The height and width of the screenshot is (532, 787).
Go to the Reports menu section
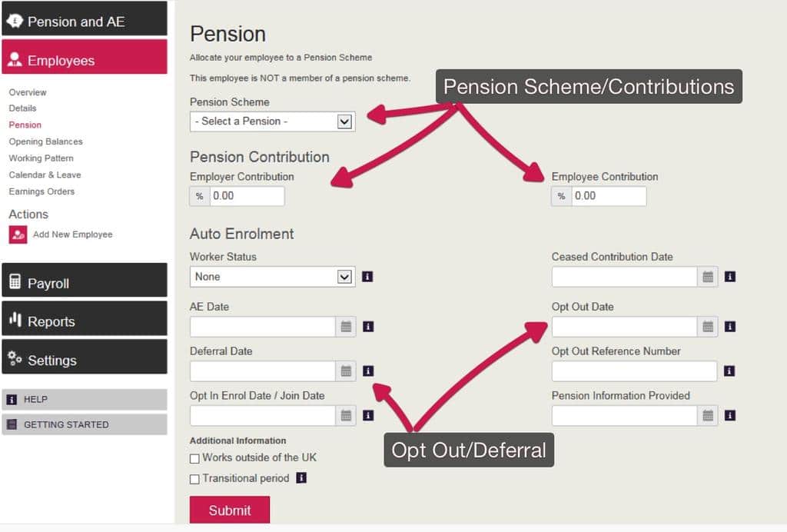tap(85, 321)
